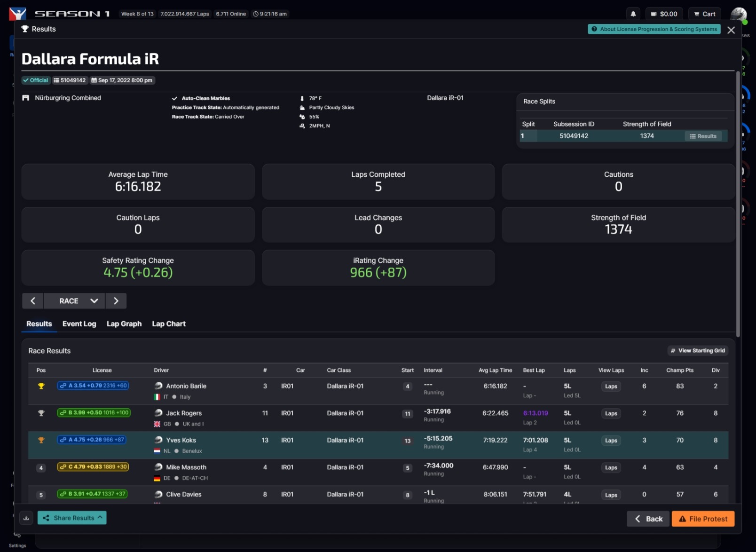Screen dimensions: 756x552
Task: Open the Lap Chart tab
Action: coord(168,324)
